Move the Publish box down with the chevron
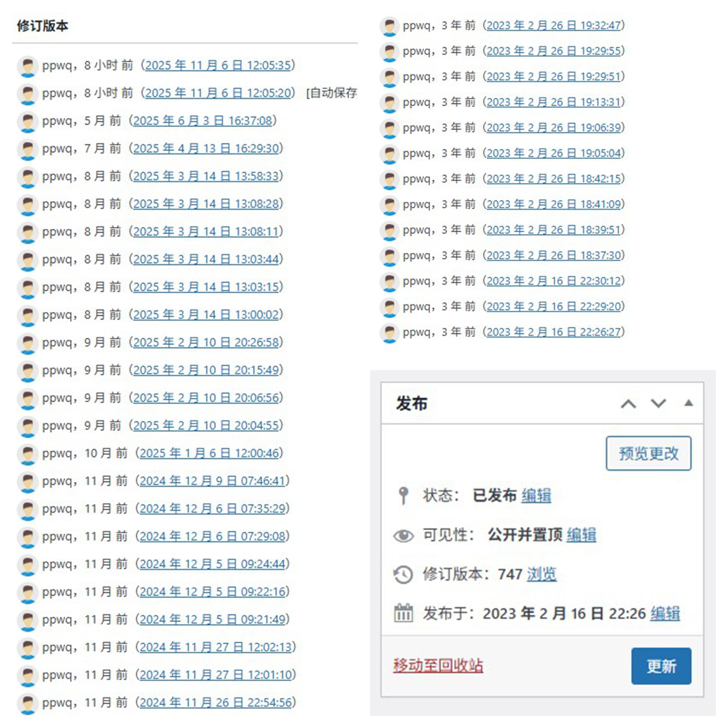The height and width of the screenshot is (728, 728). pos(658,403)
